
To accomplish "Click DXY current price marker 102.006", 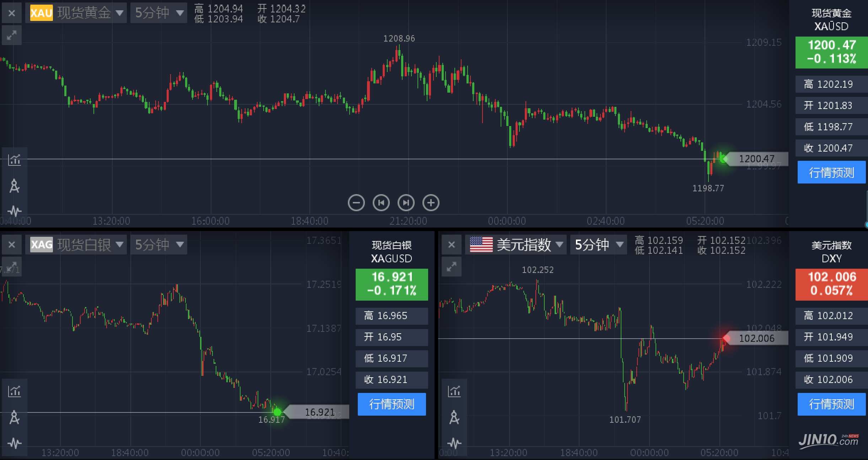I will 756,338.
